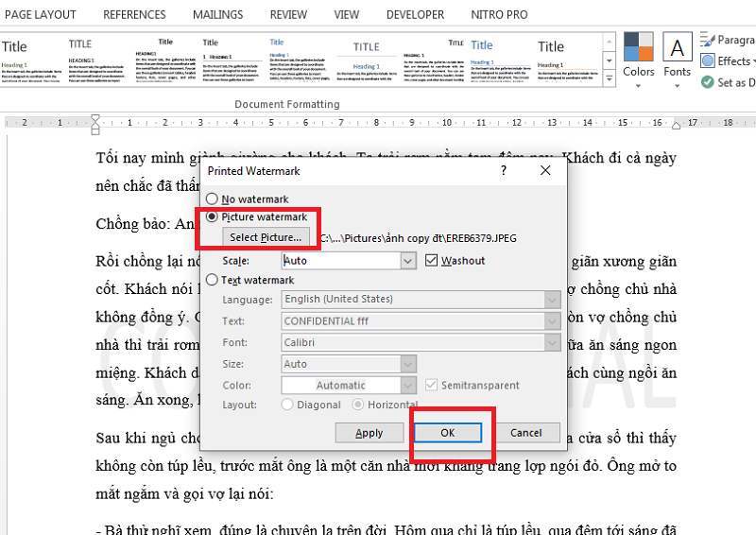Expand the Color Automatic dropdown
This screenshot has width=756, height=535.
point(408,385)
